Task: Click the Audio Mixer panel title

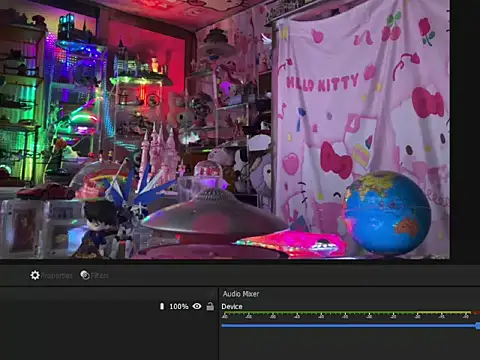Action: 241,294
